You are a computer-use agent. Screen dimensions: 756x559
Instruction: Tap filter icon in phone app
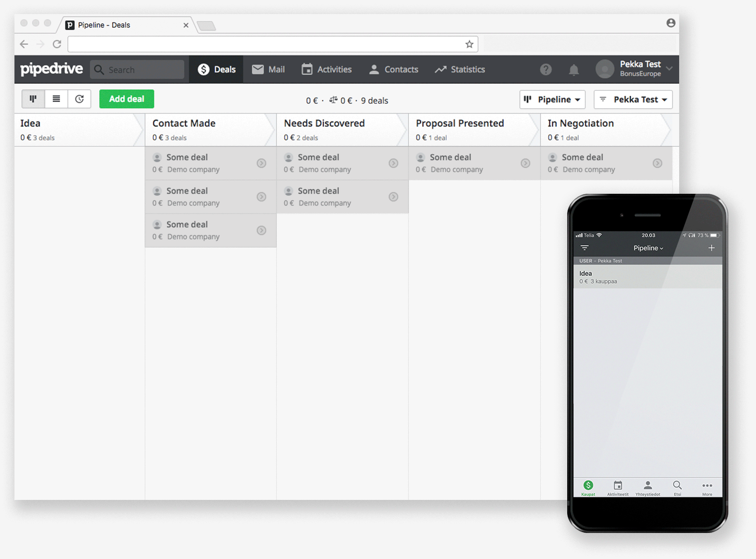pyautogui.click(x=585, y=248)
